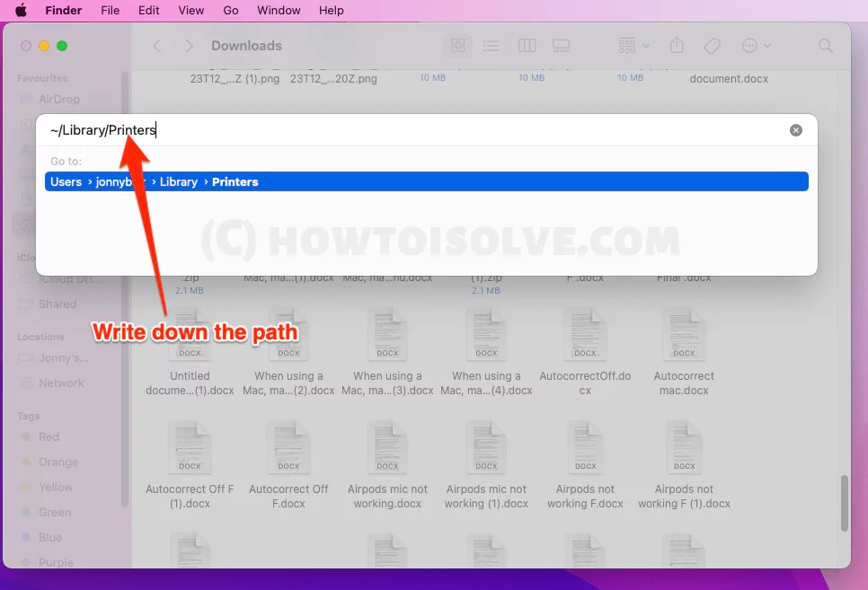This screenshot has width=868, height=590.
Task: Clear the path text with the X button
Action: click(796, 129)
